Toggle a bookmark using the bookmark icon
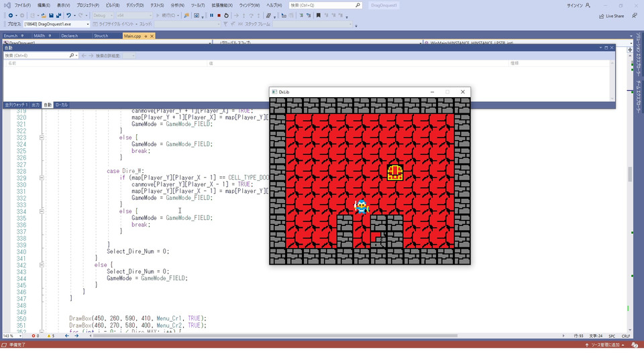Viewport: 644px width, 362px height. coord(318,15)
